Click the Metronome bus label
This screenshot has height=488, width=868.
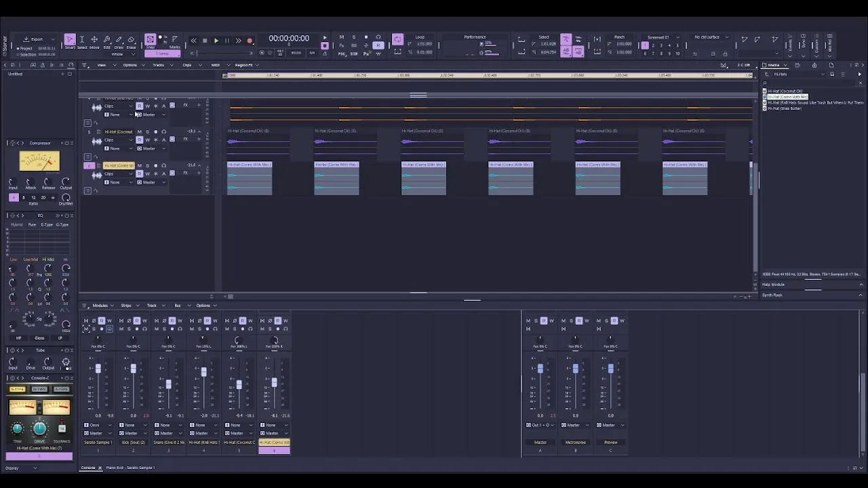click(x=575, y=443)
